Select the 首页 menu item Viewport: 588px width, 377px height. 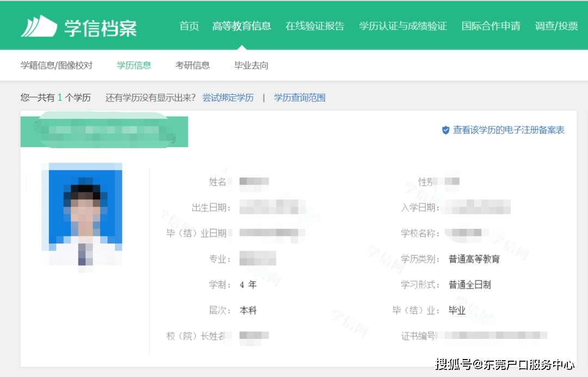pos(189,25)
